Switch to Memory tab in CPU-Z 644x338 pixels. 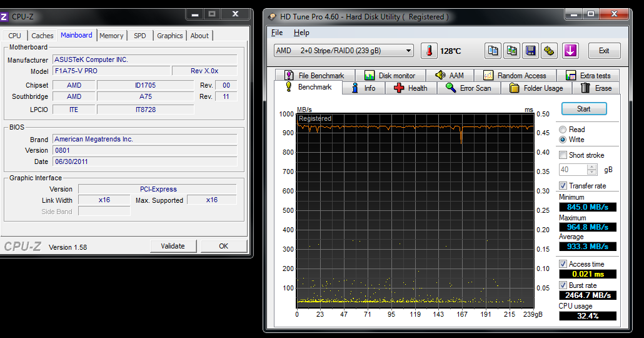click(x=111, y=36)
